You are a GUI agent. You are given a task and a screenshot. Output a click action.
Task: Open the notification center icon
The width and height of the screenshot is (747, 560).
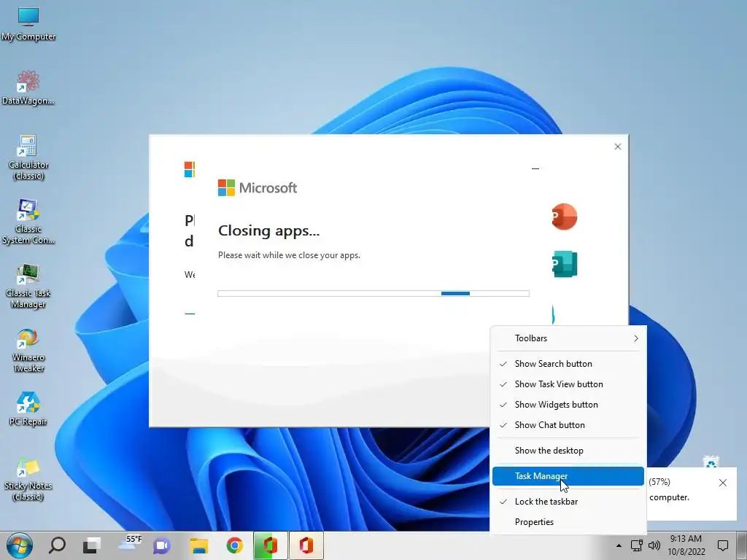point(723,545)
